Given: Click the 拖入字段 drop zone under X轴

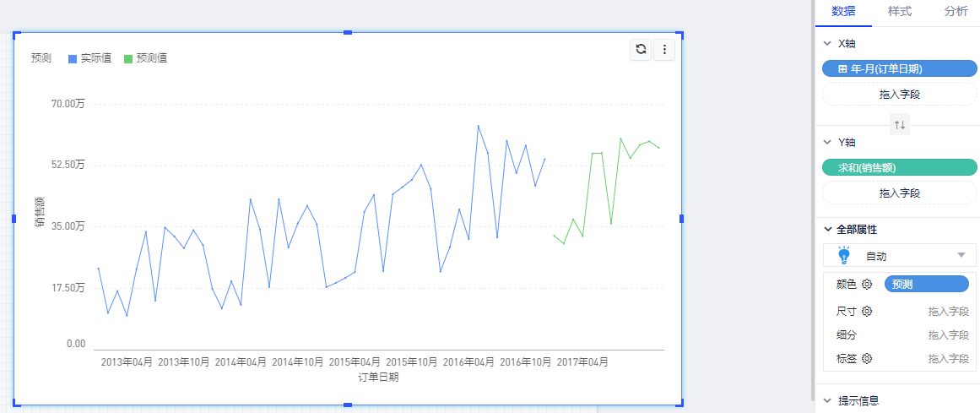Looking at the screenshot, I should pyautogui.click(x=899, y=94).
